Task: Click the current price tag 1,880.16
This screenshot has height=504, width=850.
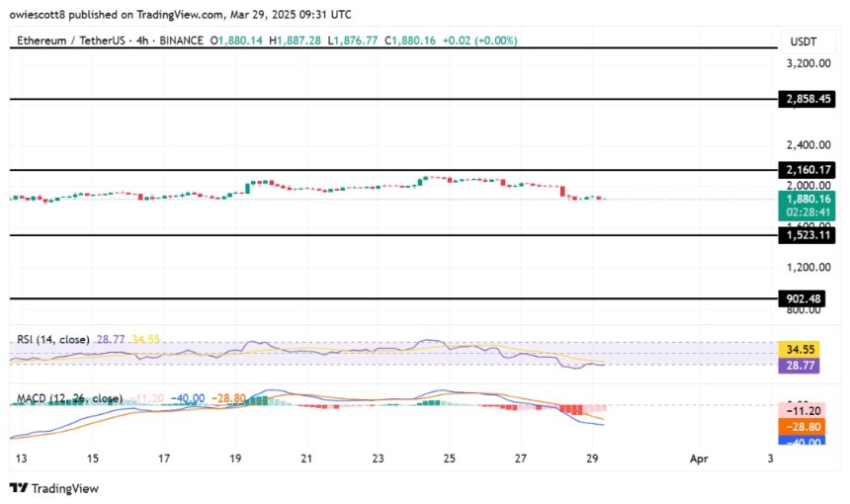Action: coord(807,199)
